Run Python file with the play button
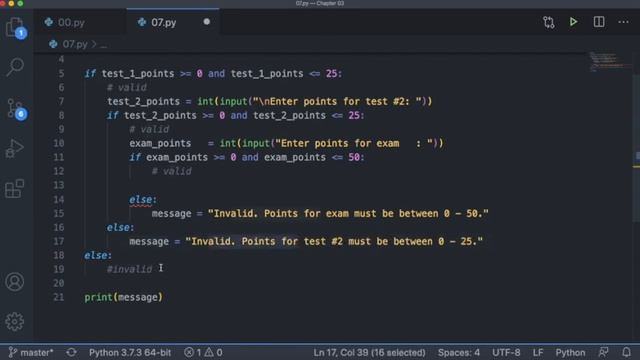 573,22
